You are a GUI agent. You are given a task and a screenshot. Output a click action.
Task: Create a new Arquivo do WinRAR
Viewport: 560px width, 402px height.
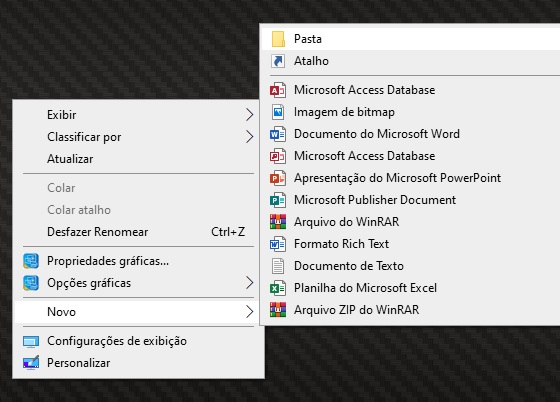tap(411, 222)
